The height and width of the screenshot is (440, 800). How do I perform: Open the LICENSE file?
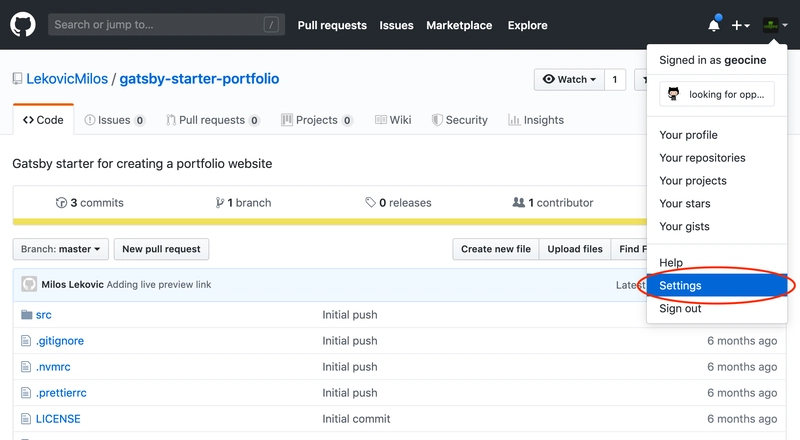(58, 419)
